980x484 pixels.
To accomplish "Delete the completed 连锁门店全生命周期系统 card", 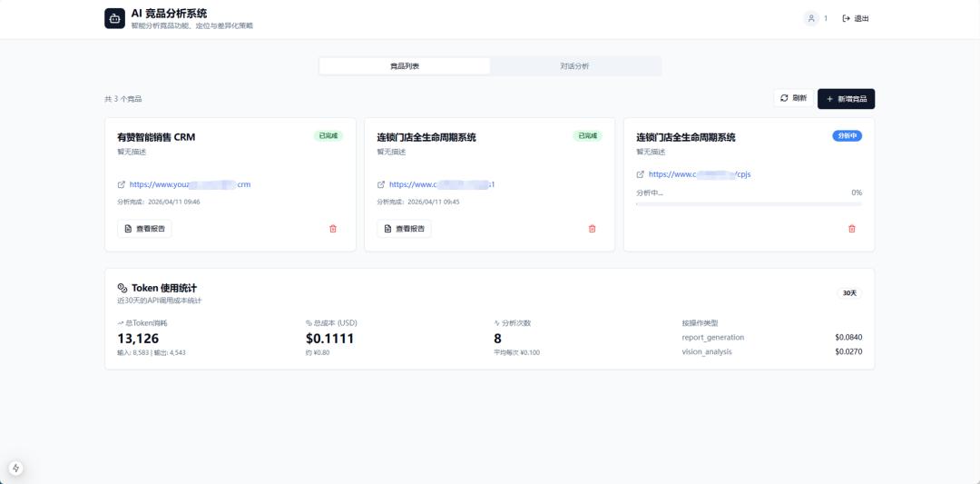I will [x=593, y=229].
